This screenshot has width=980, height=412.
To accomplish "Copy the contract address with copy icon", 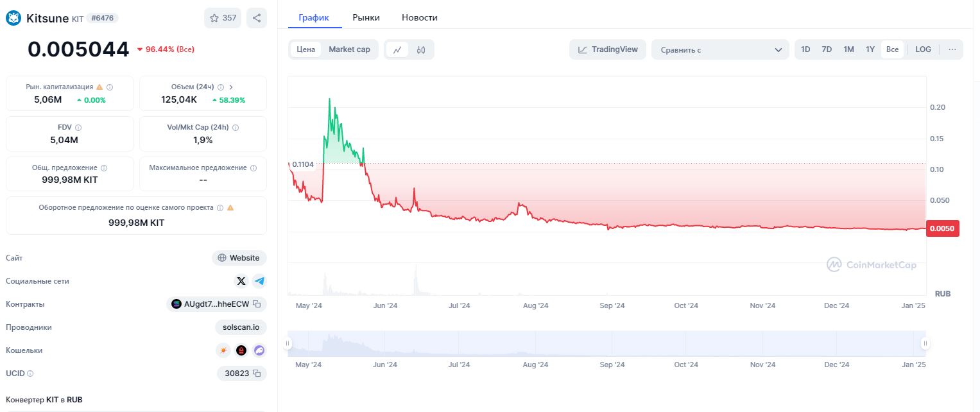I will click(257, 304).
